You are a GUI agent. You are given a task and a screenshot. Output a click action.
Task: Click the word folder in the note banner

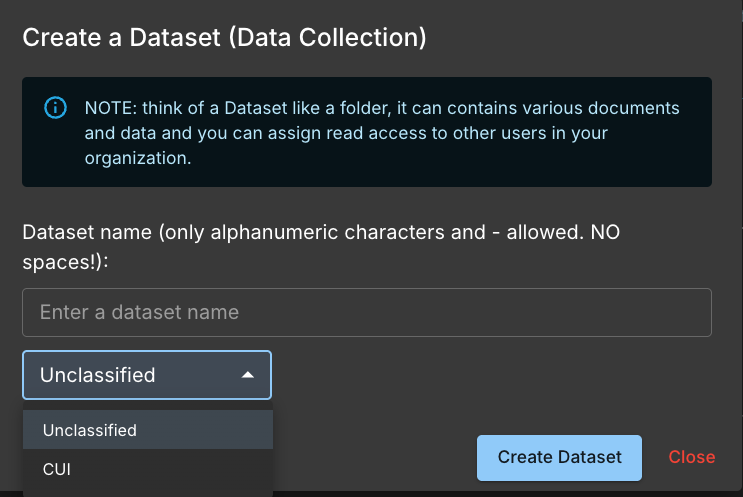pyautogui.click(x=365, y=108)
